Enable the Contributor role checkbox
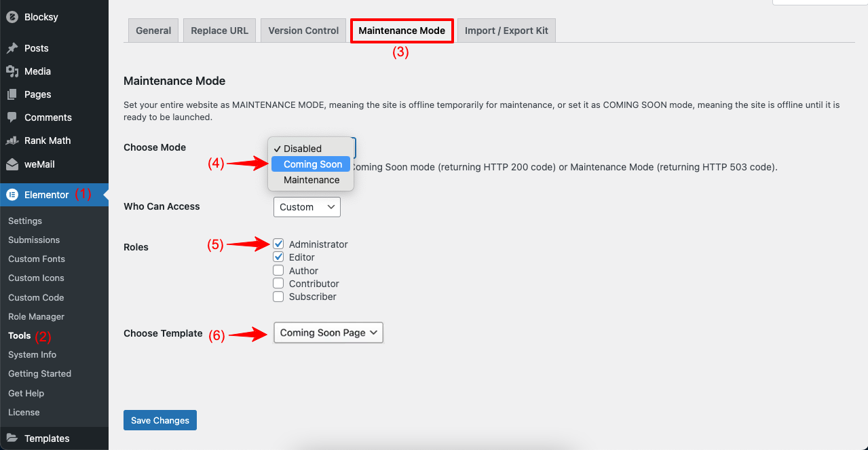This screenshot has height=450, width=868. (278, 283)
